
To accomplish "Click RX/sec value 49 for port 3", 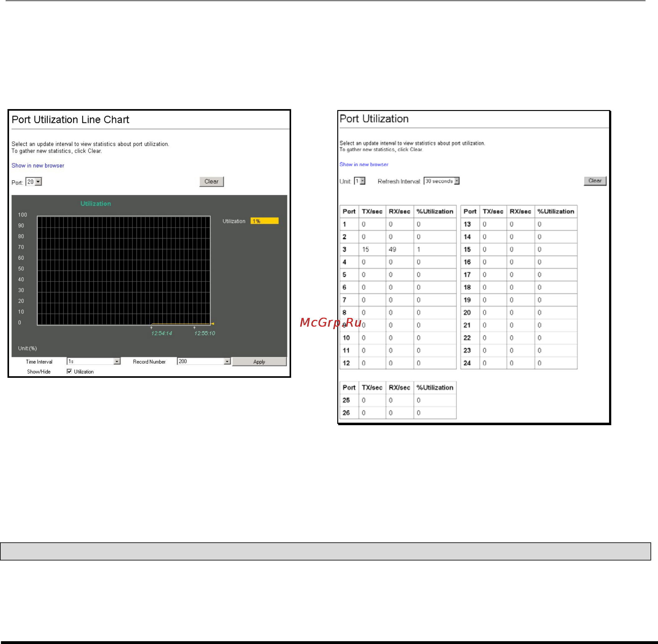I will point(392,249).
